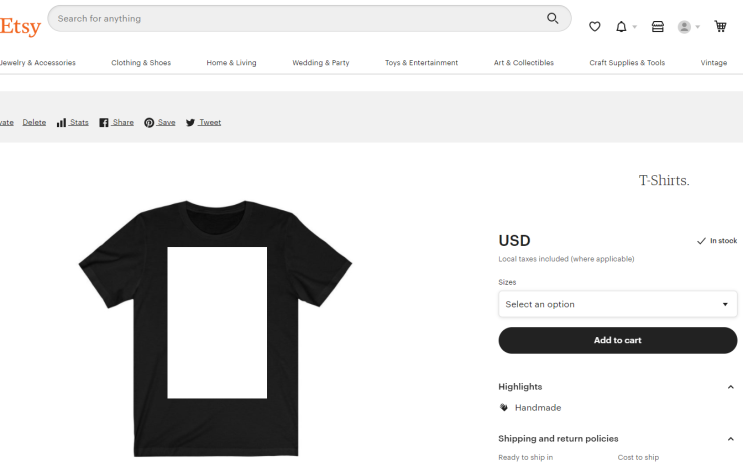Click the Delete listing link
Image resolution: width=743 pixels, height=467 pixels.
(x=34, y=122)
